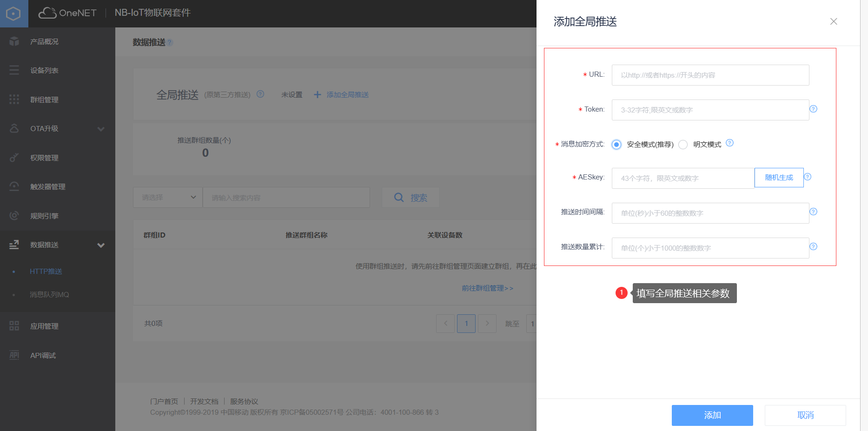Click help icon beside 明文模式 encryption option
Screen dimensions: 868x431
(729, 143)
